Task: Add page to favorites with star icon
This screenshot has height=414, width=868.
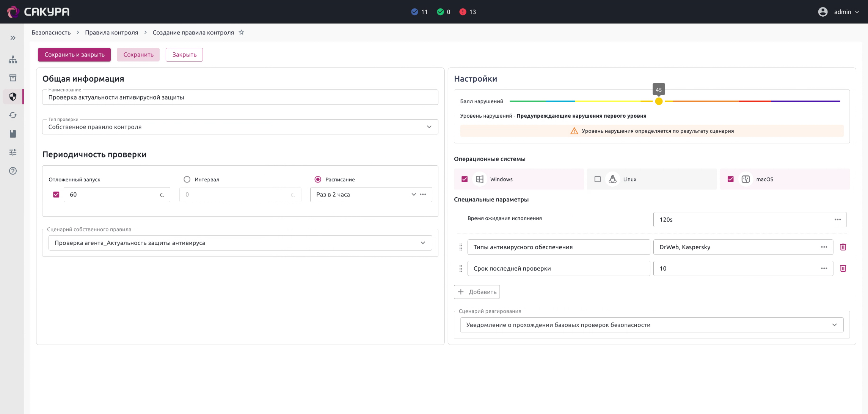Action: (241, 33)
